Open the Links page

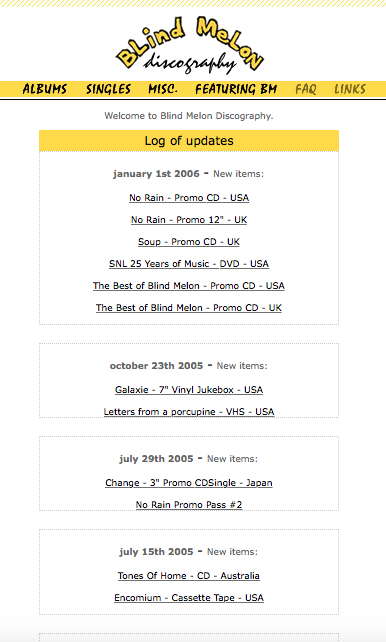(350, 89)
